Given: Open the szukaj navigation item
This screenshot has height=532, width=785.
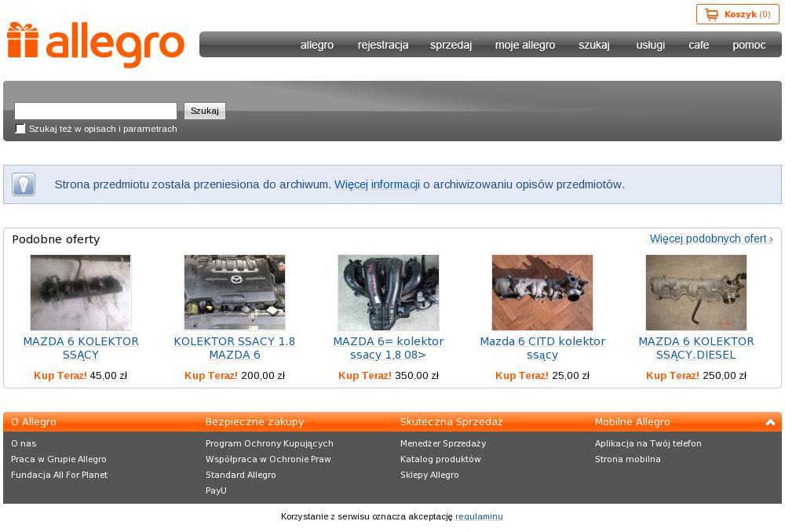Looking at the screenshot, I should [x=594, y=45].
